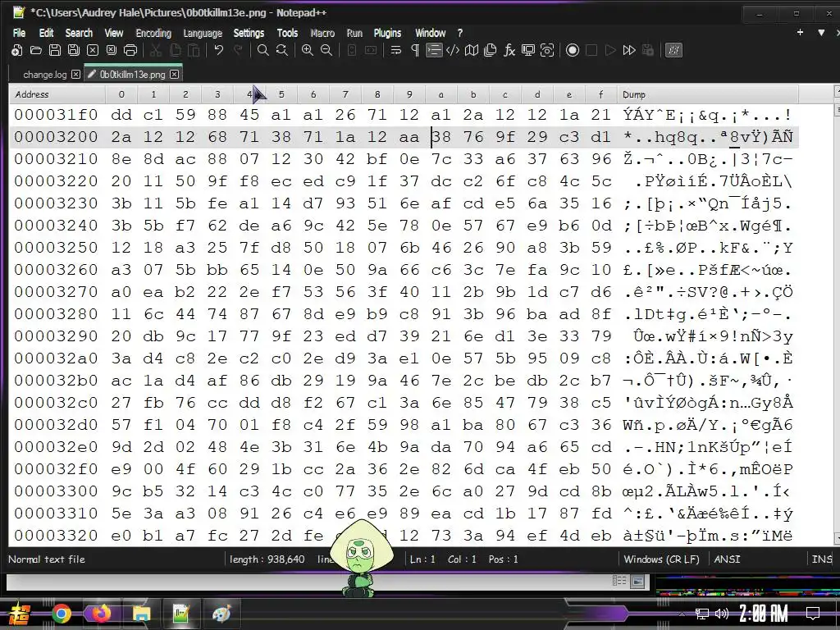Click the Address column header
This screenshot has height=630, width=840.
click(x=57, y=94)
